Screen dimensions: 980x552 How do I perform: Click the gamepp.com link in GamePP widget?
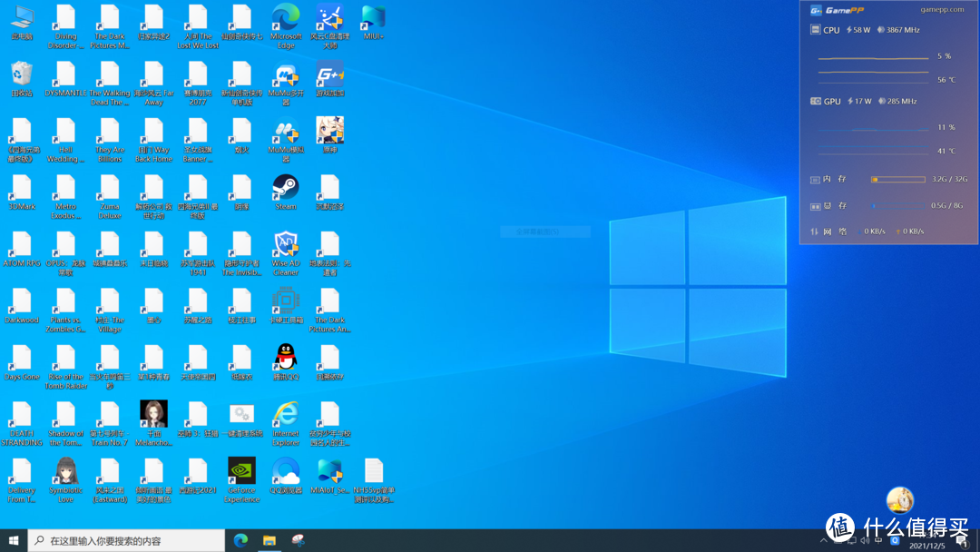pos(942,10)
